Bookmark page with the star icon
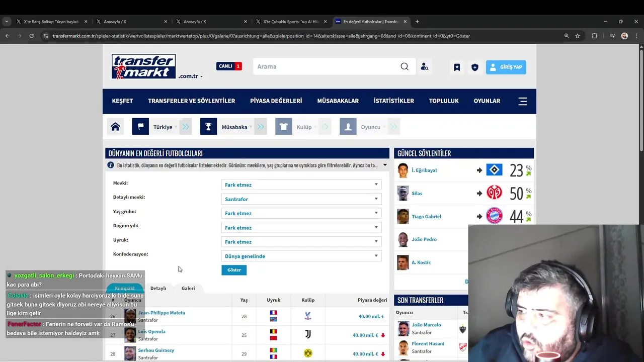The image size is (644, 362). (x=578, y=36)
